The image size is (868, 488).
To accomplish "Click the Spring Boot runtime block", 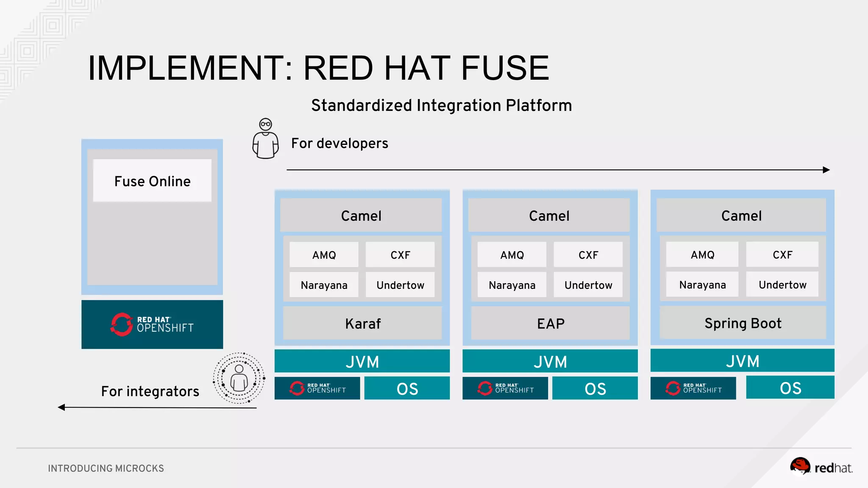I will pyautogui.click(x=743, y=323).
